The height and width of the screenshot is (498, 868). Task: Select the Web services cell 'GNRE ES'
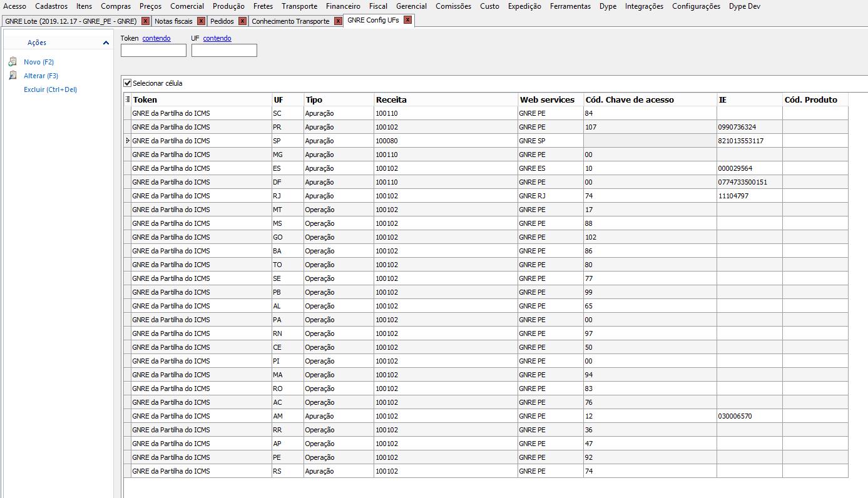551,168
